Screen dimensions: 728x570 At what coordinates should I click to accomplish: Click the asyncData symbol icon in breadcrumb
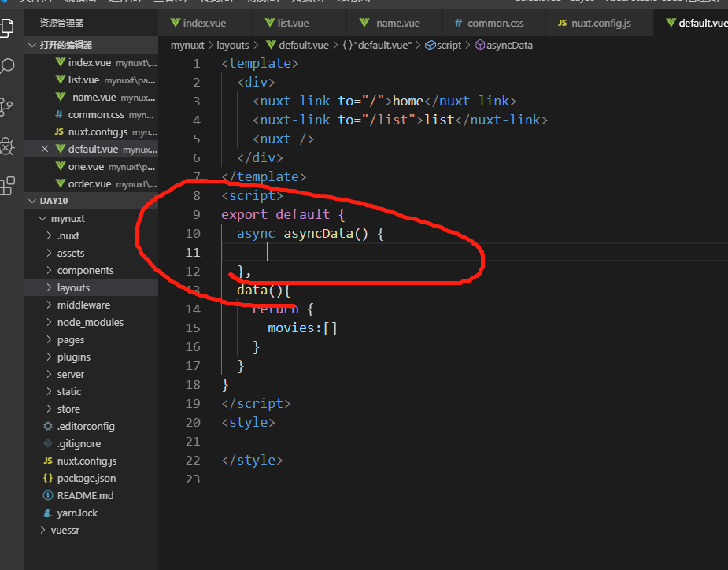[480, 45]
